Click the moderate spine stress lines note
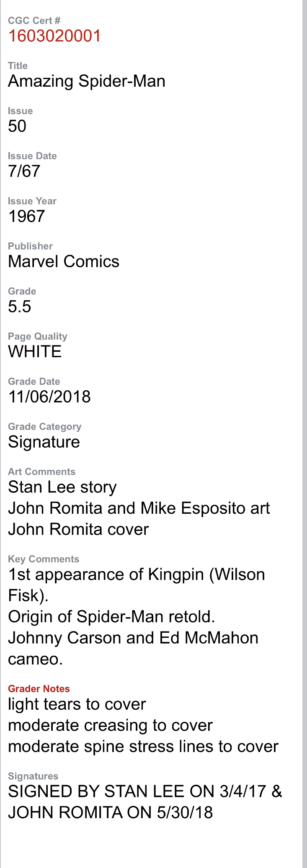307x868 pixels. coord(143,747)
